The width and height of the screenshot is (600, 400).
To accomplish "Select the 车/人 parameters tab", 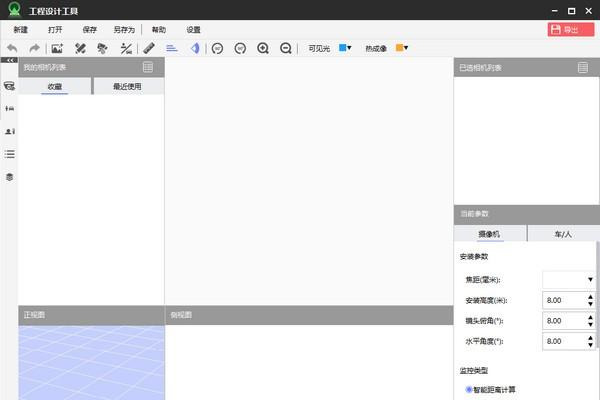I will point(563,233).
